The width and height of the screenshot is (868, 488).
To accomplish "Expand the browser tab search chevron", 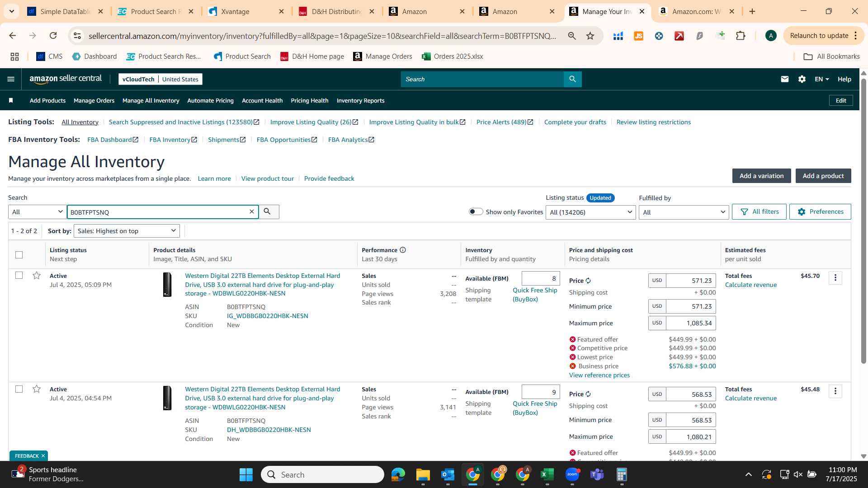I will click(x=11, y=11).
